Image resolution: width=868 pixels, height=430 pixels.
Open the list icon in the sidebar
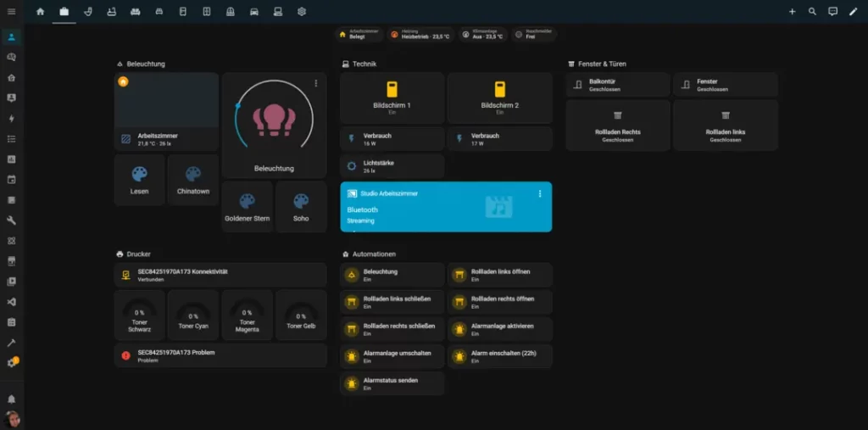pyautogui.click(x=12, y=138)
